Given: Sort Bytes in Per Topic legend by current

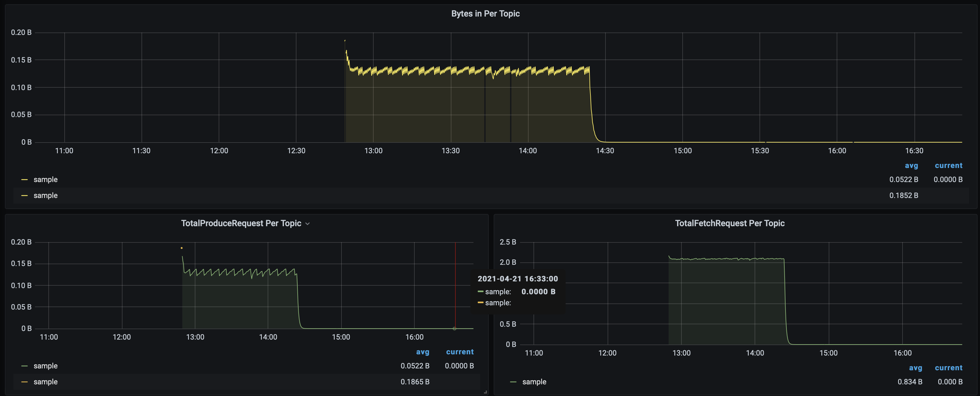Looking at the screenshot, I should [x=948, y=166].
